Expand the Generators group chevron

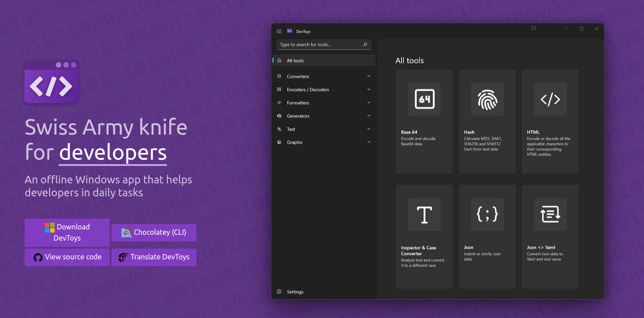click(369, 116)
